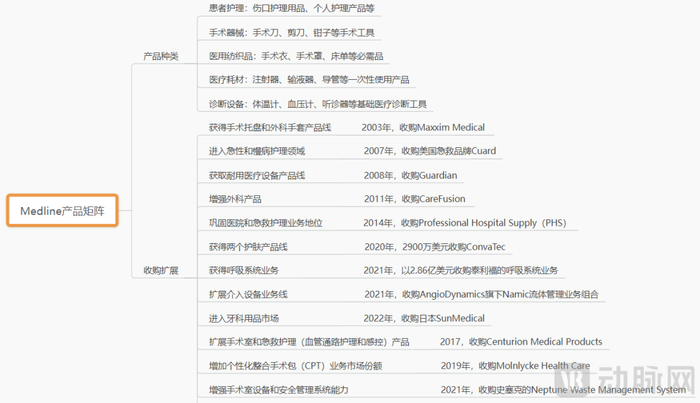
Task: Select the 医疗耗材 node
Action: (309, 80)
